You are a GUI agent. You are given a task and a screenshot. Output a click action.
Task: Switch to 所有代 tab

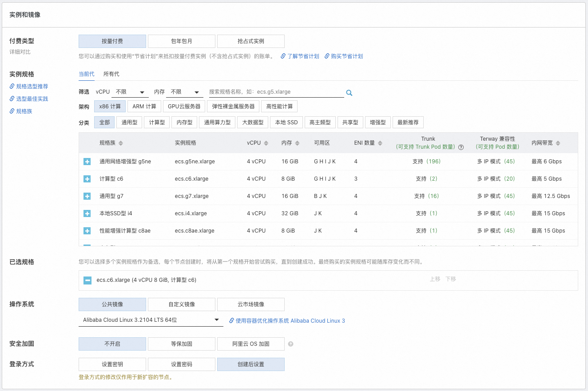click(x=111, y=74)
